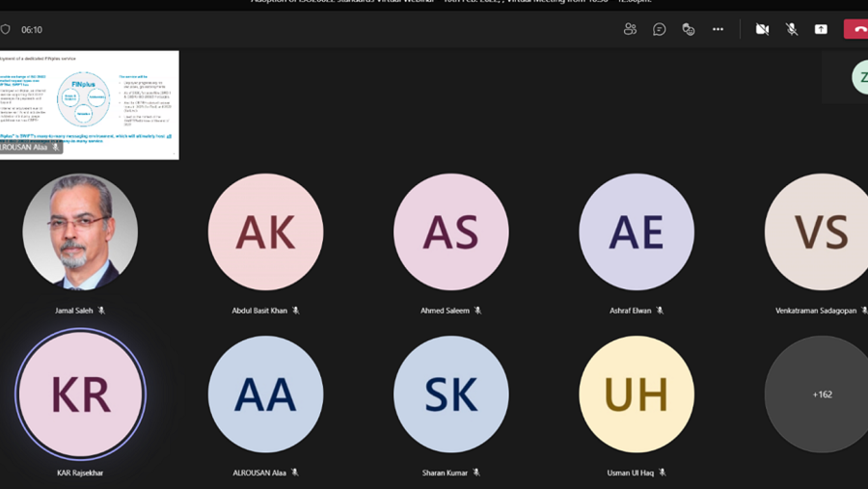Unmute the microphone

[792, 29]
